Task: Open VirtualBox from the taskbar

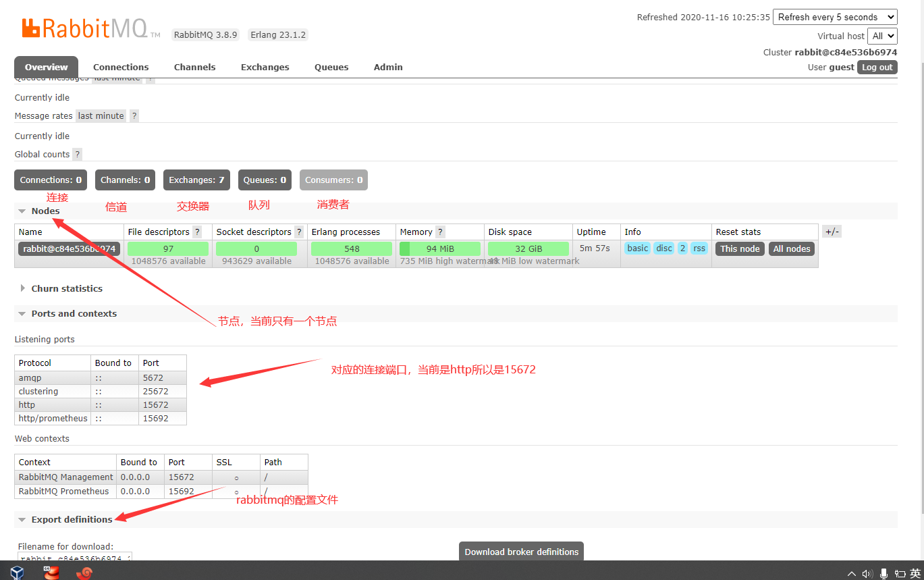Action: tap(17, 572)
